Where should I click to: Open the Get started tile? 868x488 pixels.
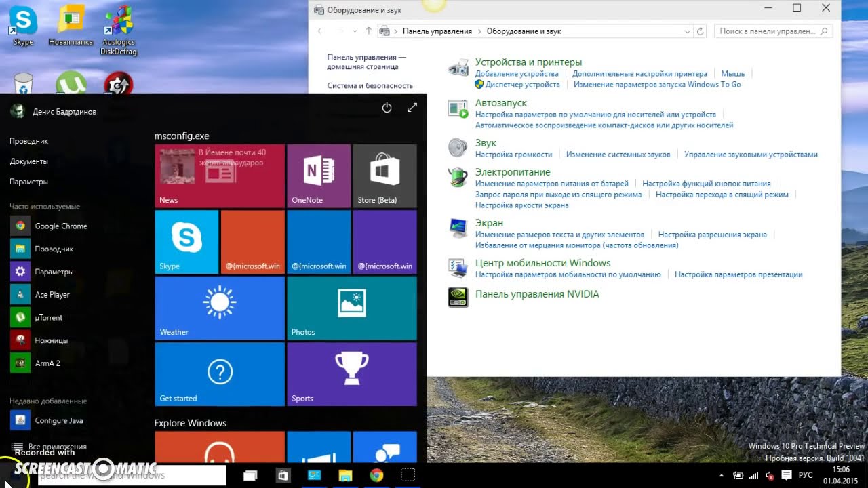tap(220, 374)
